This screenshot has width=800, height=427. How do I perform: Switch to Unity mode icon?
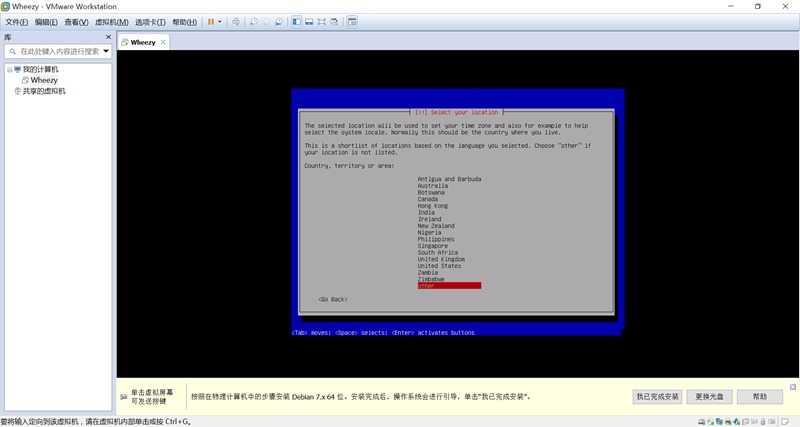(x=334, y=22)
